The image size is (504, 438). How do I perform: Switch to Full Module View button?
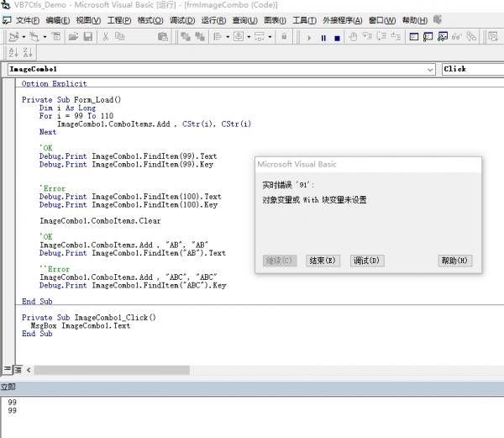18,370
